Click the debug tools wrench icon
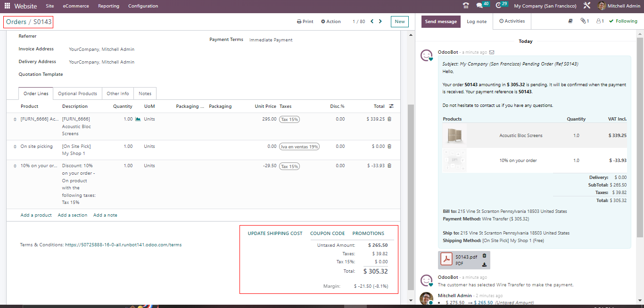This screenshot has width=644, height=308. [x=586, y=6]
